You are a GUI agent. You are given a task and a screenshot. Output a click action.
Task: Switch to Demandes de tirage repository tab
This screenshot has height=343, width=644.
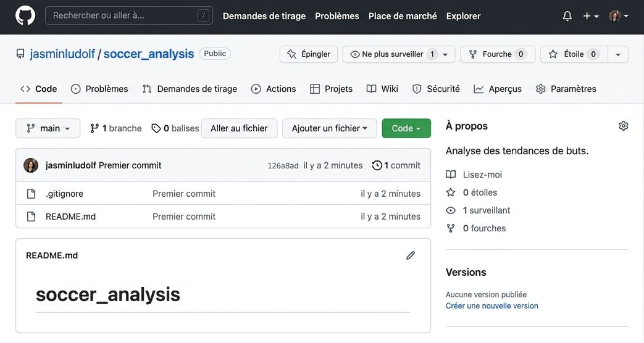tap(190, 89)
